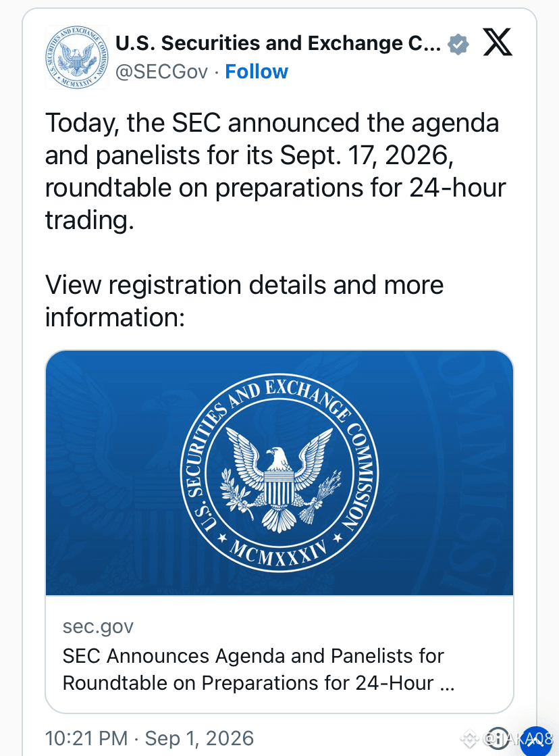Viewport: 559px width, 756px height.
Task: Open the X logo in tweet header
Action: click(498, 43)
